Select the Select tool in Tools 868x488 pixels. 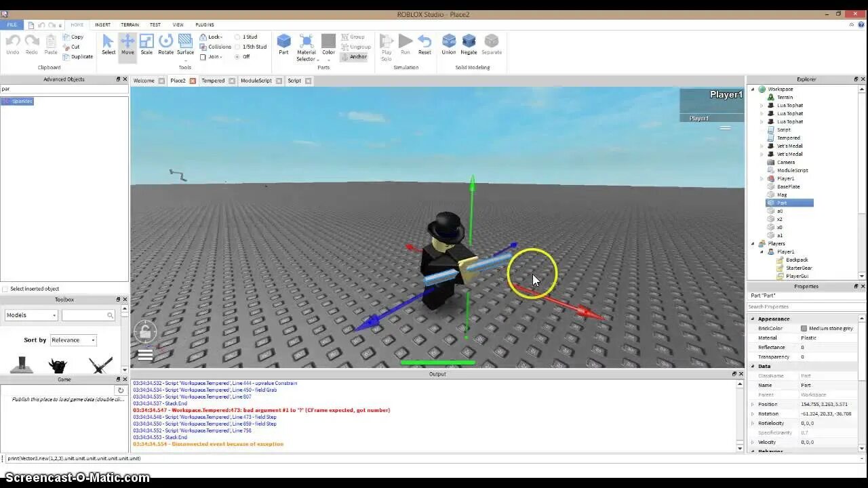tap(108, 45)
